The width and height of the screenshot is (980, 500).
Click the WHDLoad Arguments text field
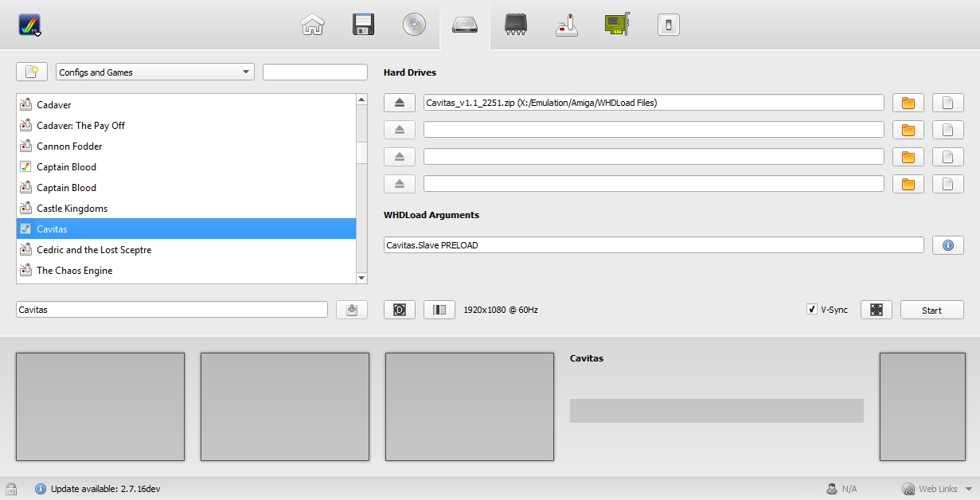[654, 245]
